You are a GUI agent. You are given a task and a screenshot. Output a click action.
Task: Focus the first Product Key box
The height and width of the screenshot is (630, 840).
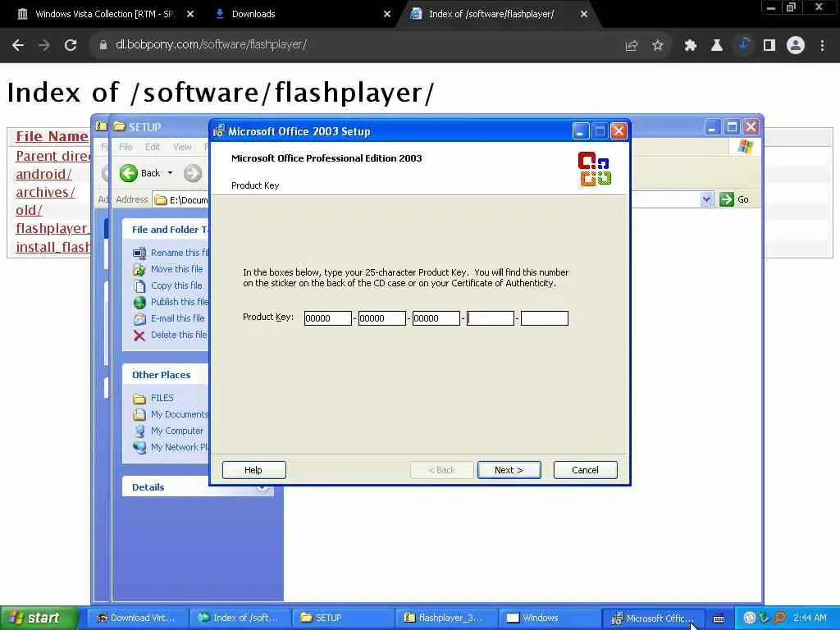[328, 318]
